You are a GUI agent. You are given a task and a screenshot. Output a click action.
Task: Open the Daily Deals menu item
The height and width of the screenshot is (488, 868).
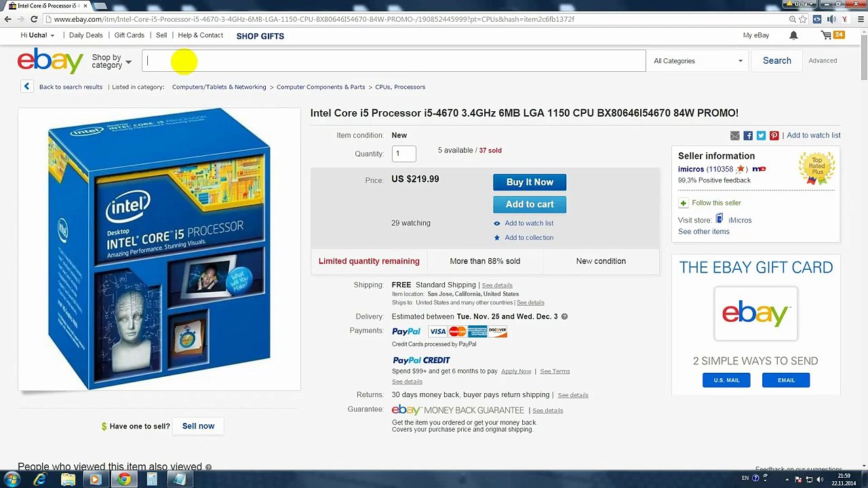[x=85, y=35]
